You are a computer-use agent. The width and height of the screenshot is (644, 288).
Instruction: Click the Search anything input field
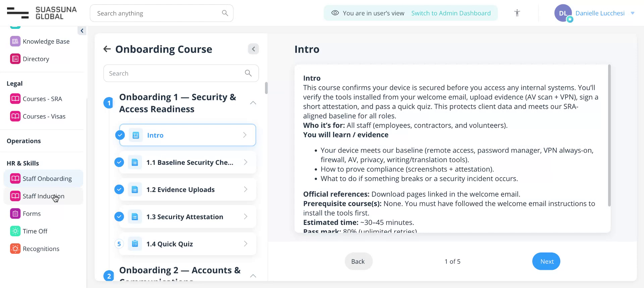point(158,13)
